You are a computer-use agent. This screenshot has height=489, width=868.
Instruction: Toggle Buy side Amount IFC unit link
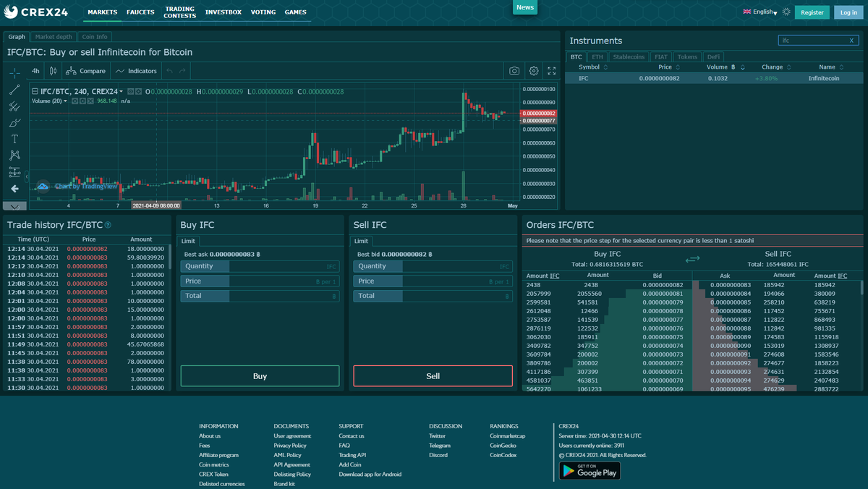click(x=554, y=276)
